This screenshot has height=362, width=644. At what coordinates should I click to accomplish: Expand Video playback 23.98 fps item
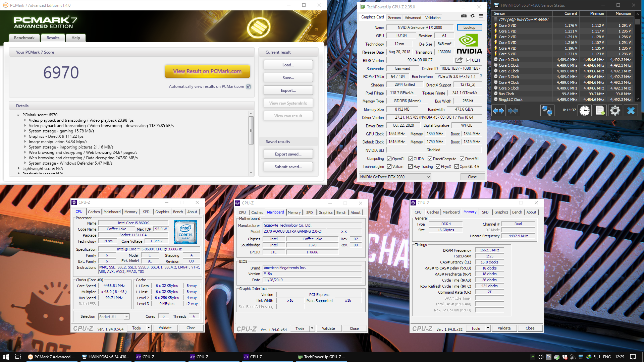[x=25, y=120]
